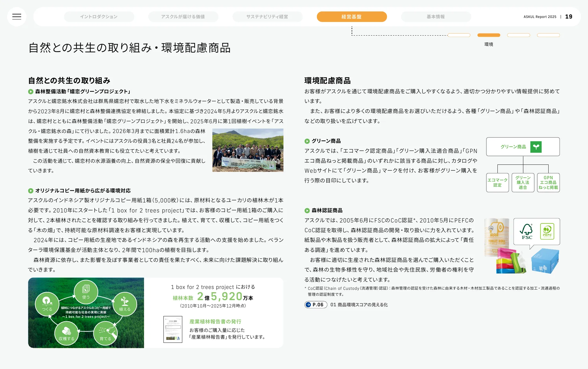Click the PEFC logo

[x=547, y=231]
